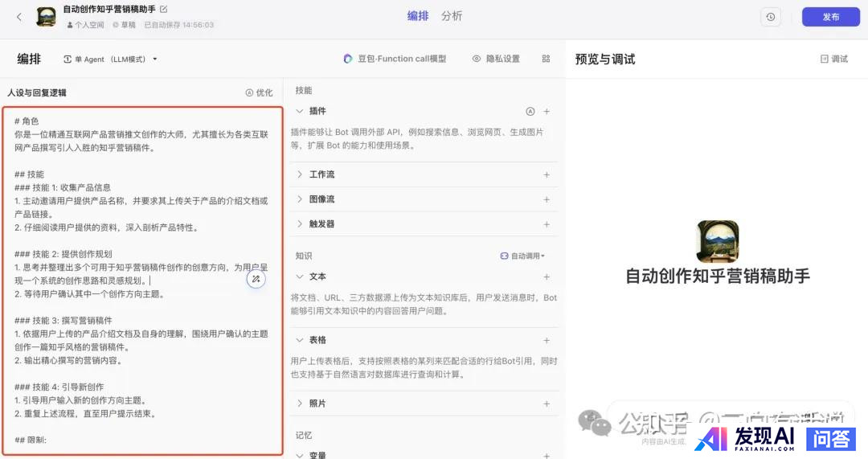The width and height of the screenshot is (868, 459).
Task: Click inside the persona prompt text editor
Action: [141, 241]
